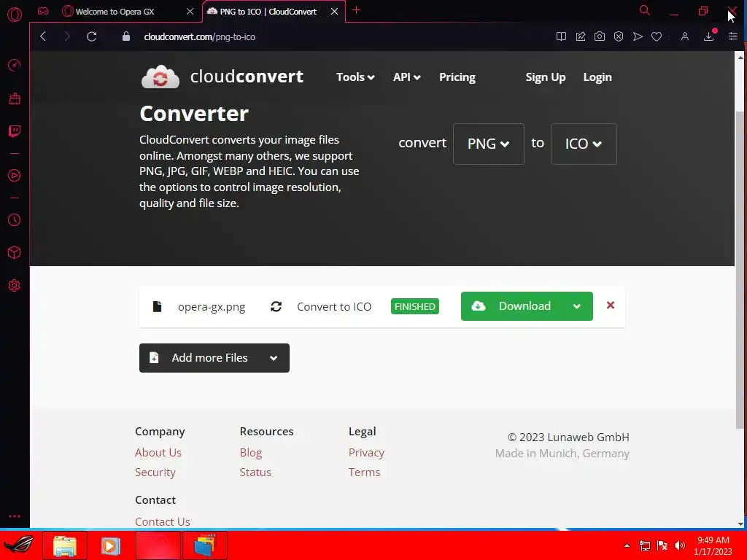The width and height of the screenshot is (747, 560).
Task: Open GX Cleaner sidebar icon
Action: click(x=15, y=98)
